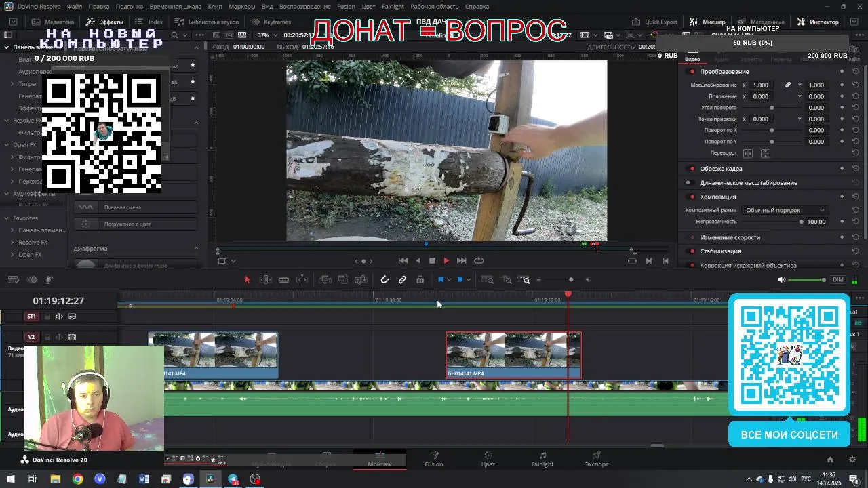Collapse the Диафрагма effects group
The height and width of the screenshot is (488, 868).
pos(197,249)
